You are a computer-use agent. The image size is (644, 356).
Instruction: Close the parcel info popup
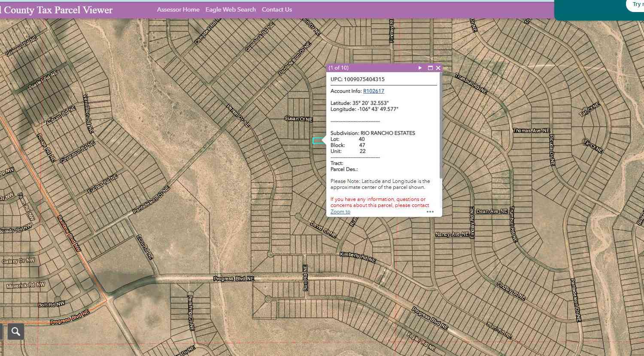438,68
